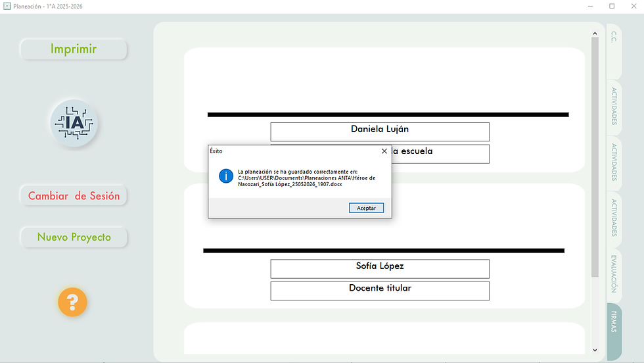The image size is (644, 363).
Task: Click the Sofía López name field
Action: pos(380,268)
